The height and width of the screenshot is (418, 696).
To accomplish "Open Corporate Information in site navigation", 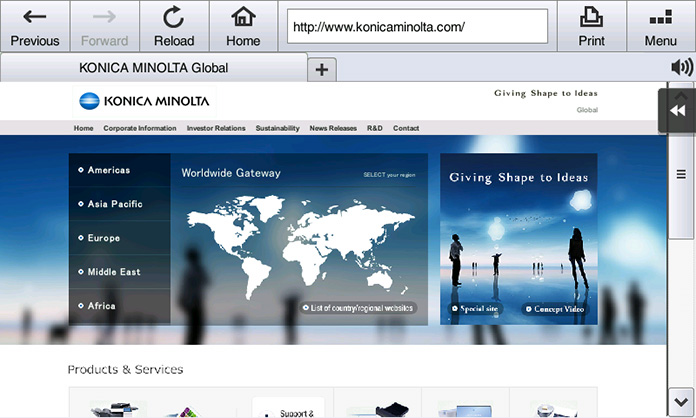I will [139, 128].
